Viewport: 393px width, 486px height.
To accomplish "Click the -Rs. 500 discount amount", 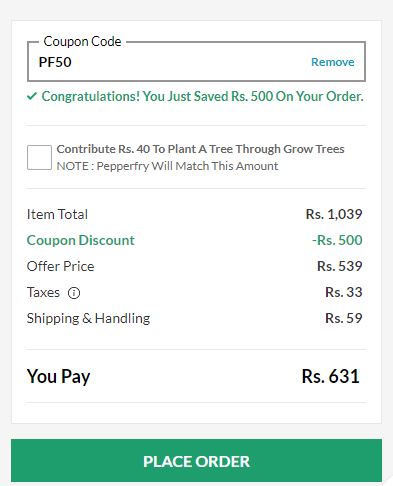I will point(337,240).
